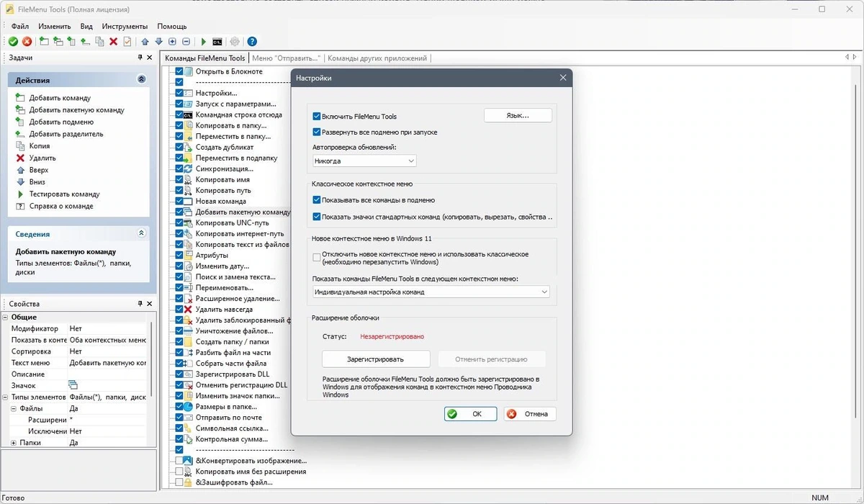Click the red Cancel changes icon in toolbar
864x504 pixels.
[x=27, y=42]
